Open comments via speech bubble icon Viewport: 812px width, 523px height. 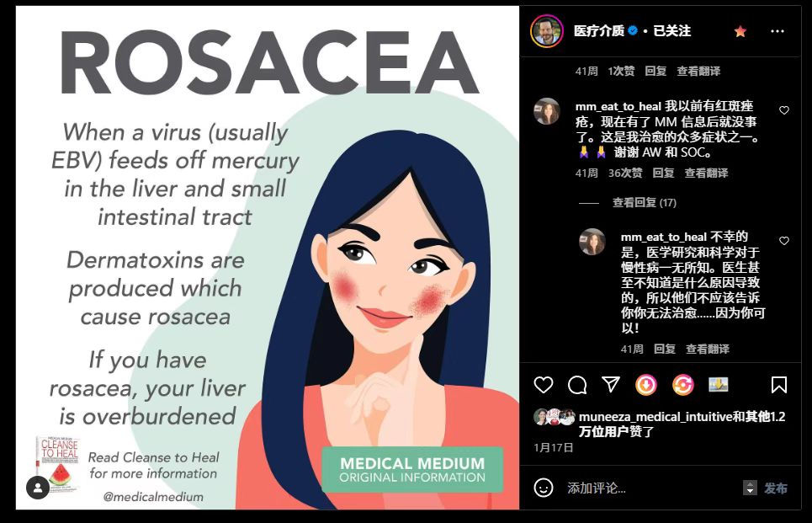(x=577, y=385)
